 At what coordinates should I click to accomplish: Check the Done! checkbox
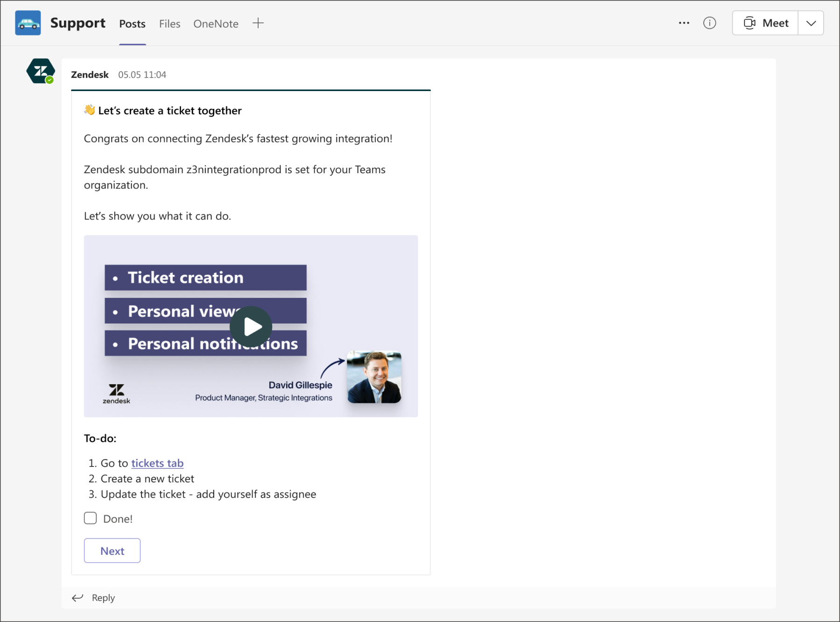point(91,518)
